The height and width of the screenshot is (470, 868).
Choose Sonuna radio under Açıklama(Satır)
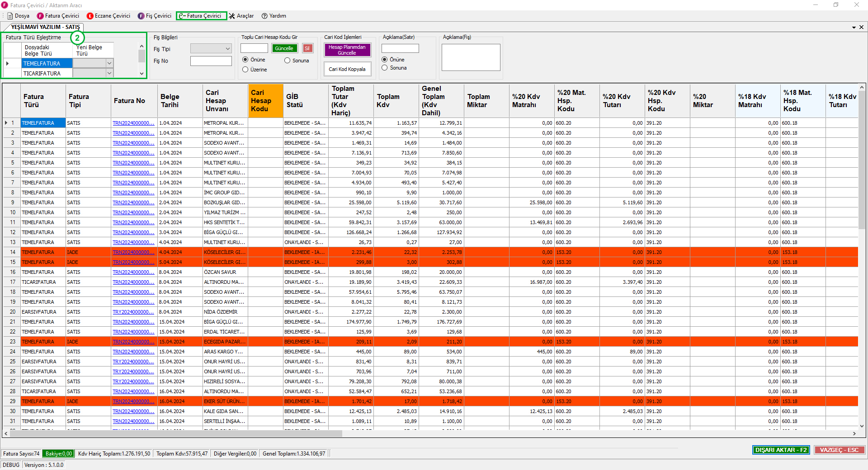tap(385, 68)
